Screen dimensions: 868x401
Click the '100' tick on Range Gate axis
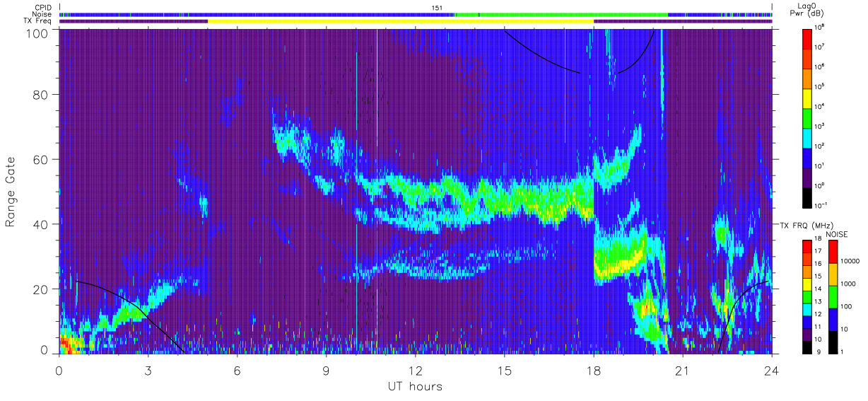point(37,33)
